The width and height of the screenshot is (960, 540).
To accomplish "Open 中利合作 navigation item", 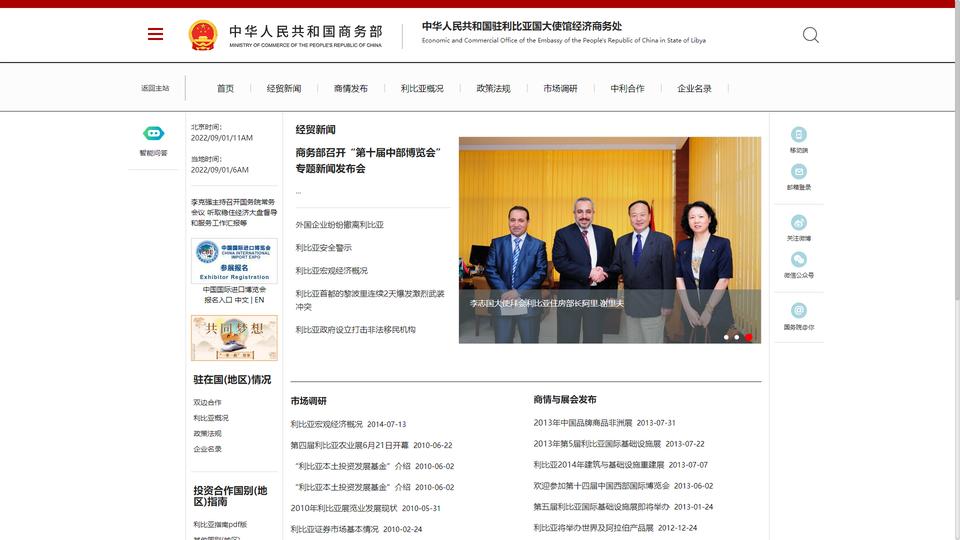I will point(628,88).
